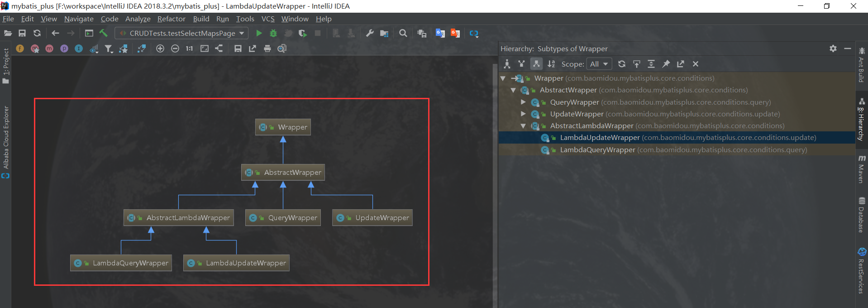Open the Ant Build tool window tab
The height and width of the screenshot is (308, 868).
(x=862, y=65)
